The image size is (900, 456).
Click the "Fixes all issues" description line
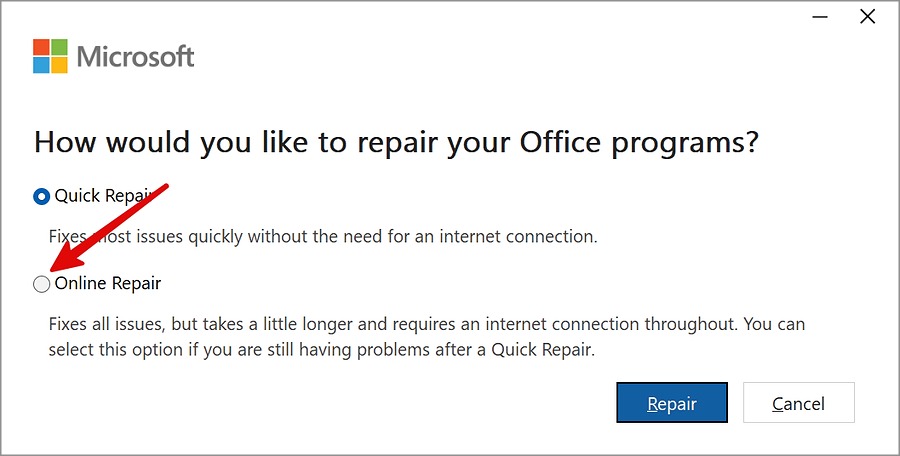click(x=426, y=325)
